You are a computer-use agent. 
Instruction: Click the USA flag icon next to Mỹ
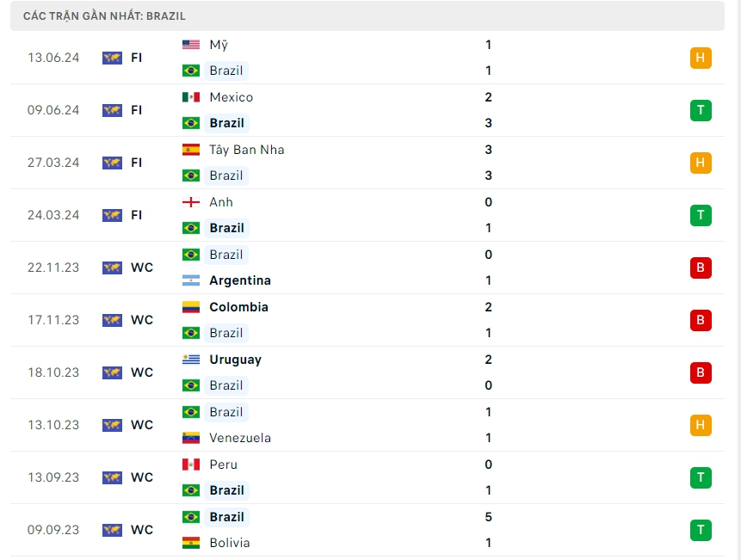tap(191, 45)
